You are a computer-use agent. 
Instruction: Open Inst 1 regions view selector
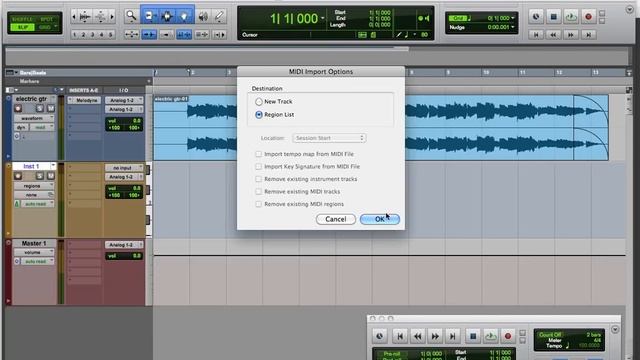[34, 186]
